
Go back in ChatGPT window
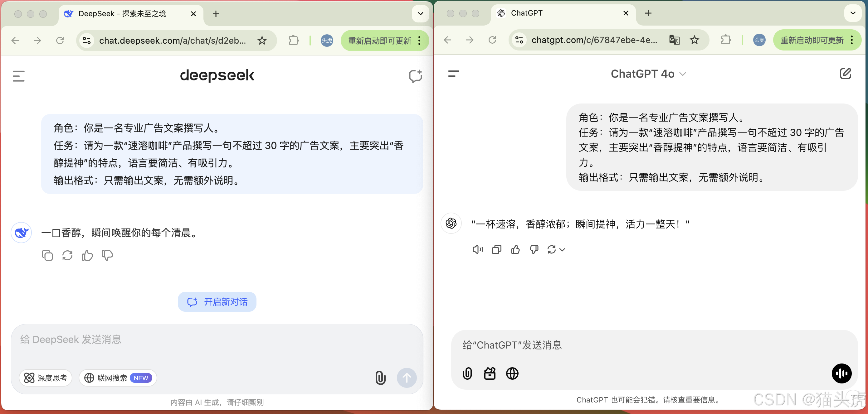(x=447, y=40)
